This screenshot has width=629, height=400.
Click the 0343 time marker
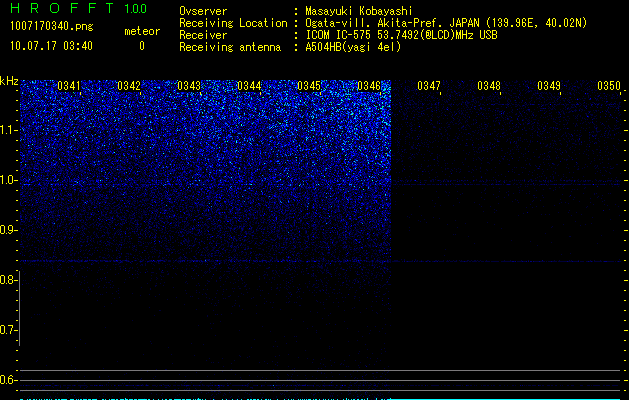[189, 86]
